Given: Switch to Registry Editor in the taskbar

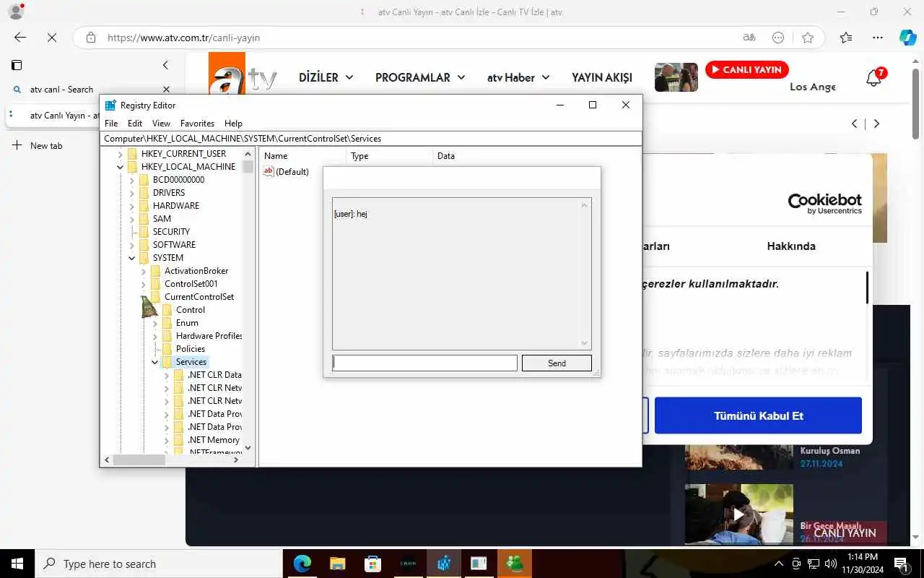Looking at the screenshot, I should pyautogui.click(x=443, y=564).
